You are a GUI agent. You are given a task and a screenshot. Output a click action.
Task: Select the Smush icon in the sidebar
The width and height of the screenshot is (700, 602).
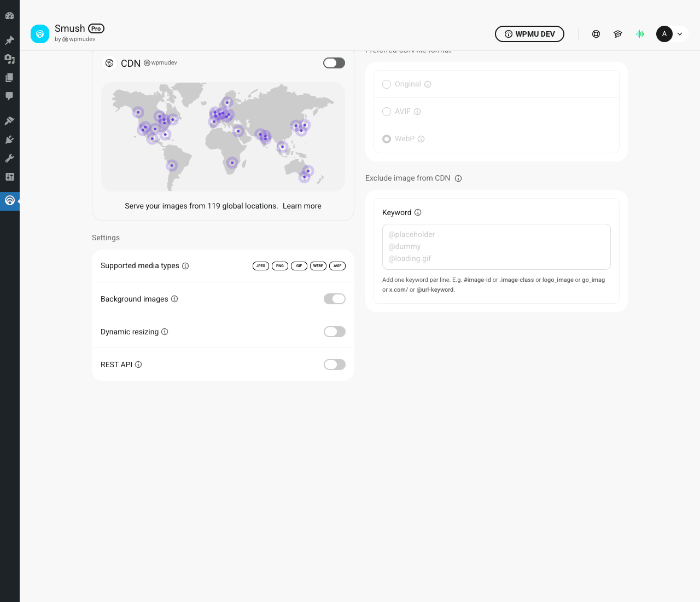tap(9, 201)
